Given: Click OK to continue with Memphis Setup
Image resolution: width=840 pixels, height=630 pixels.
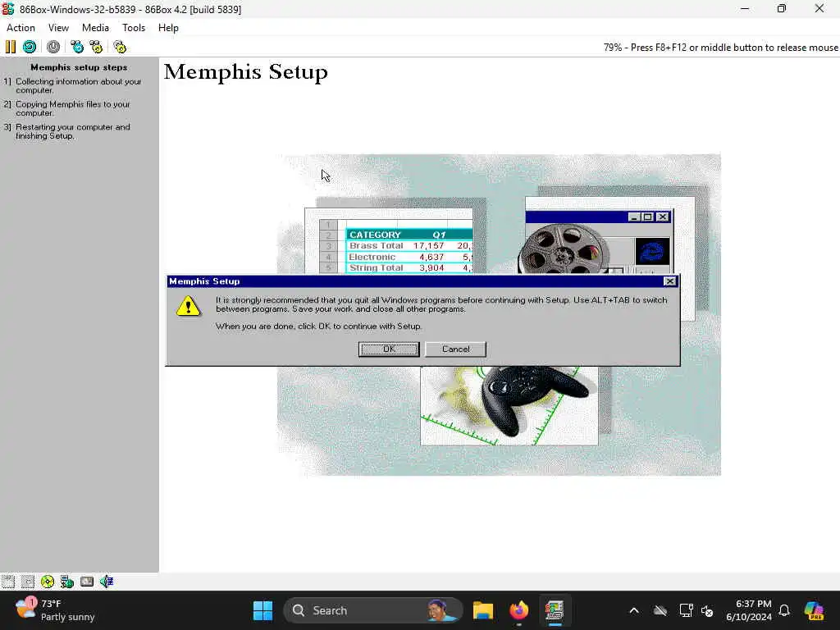Looking at the screenshot, I should pos(389,349).
